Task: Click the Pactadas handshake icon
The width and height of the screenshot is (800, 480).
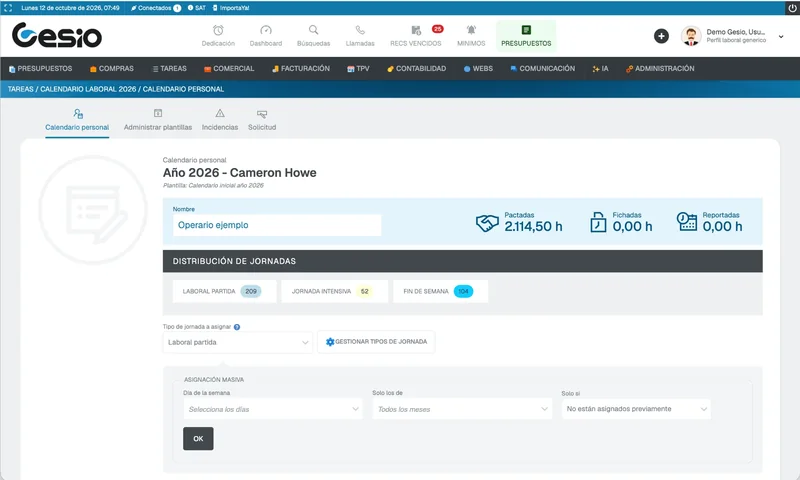Action: pos(487,223)
